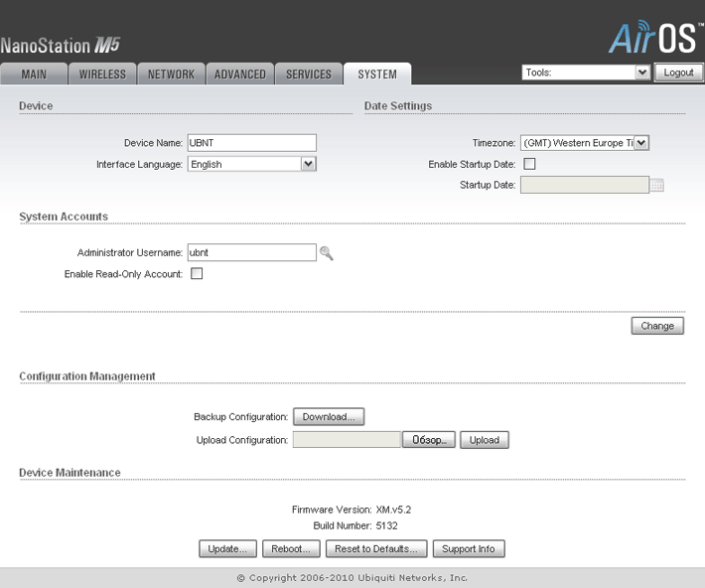Switch to the MAIN tab
This screenshot has height=588, width=705.
click(34, 74)
